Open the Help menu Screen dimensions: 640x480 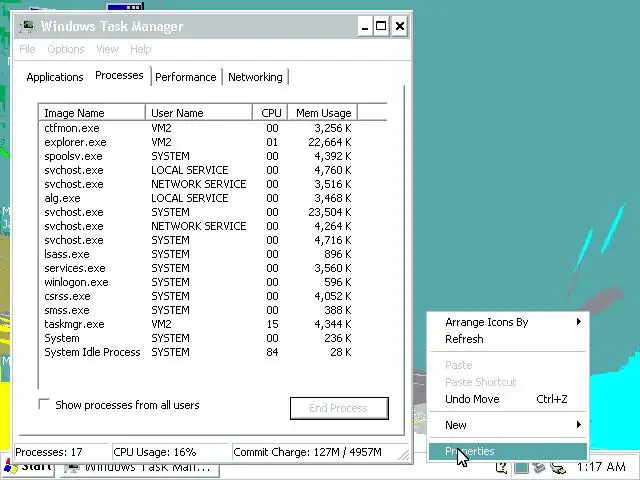tap(141, 49)
